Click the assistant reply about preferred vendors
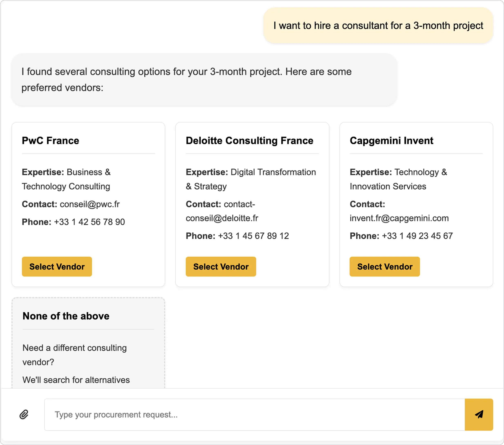This screenshot has width=504, height=445. coord(204,79)
